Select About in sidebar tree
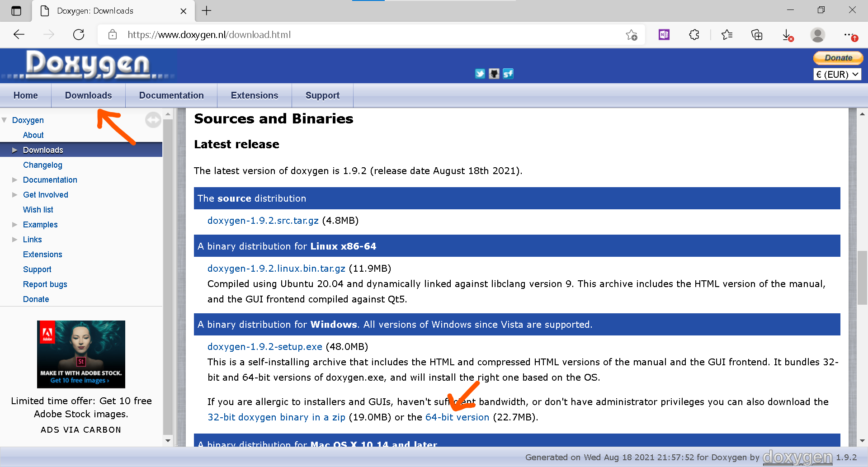The width and height of the screenshot is (868, 467). tap(33, 135)
